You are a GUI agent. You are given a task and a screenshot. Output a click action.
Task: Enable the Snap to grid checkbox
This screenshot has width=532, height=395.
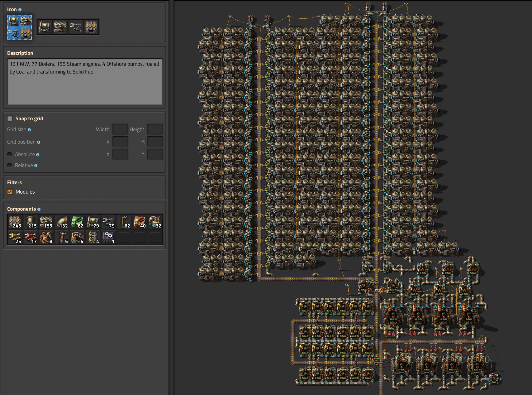pyautogui.click(x=10, y=118)
